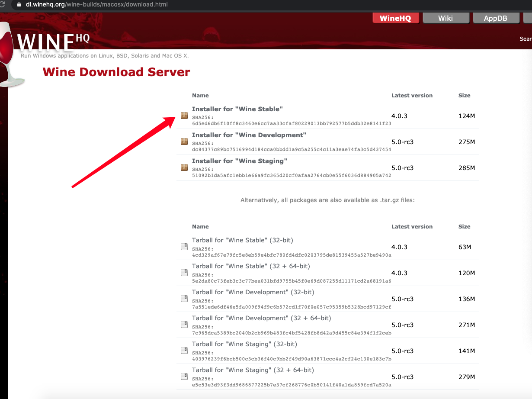Screen dimensions: 532x399
Task: Click SHA256 hash of Wine Staging (32 + 64-bit) tarball
Action: [x=292, y=385]
